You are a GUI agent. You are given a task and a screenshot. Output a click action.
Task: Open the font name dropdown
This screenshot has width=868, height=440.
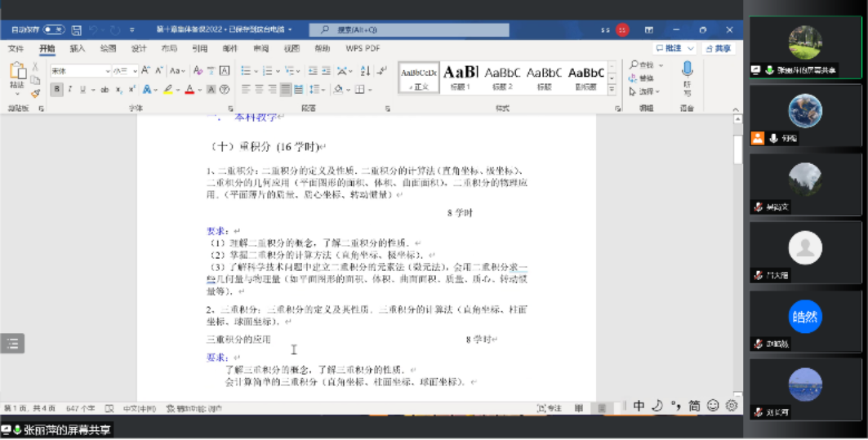107,71
